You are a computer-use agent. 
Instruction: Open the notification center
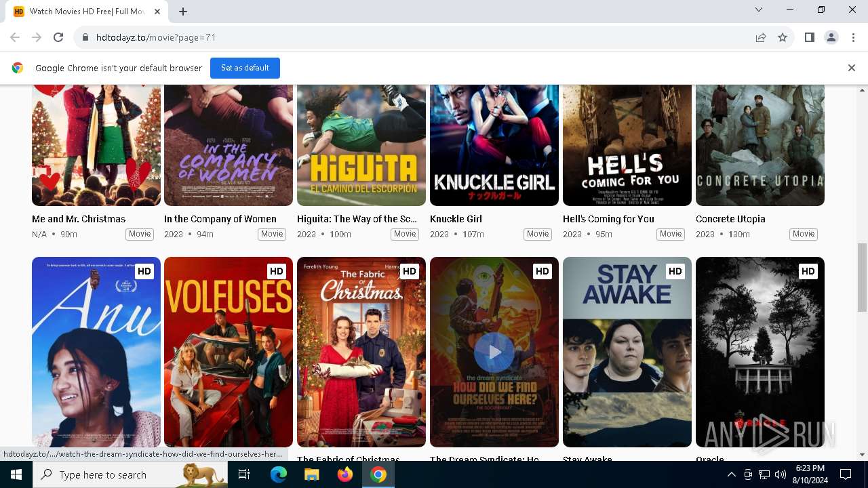846,474
